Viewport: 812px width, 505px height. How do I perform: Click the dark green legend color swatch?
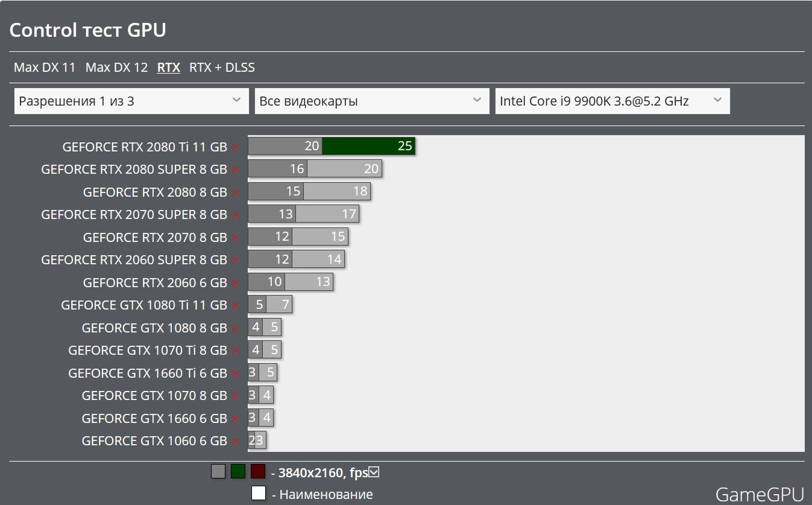238,471
